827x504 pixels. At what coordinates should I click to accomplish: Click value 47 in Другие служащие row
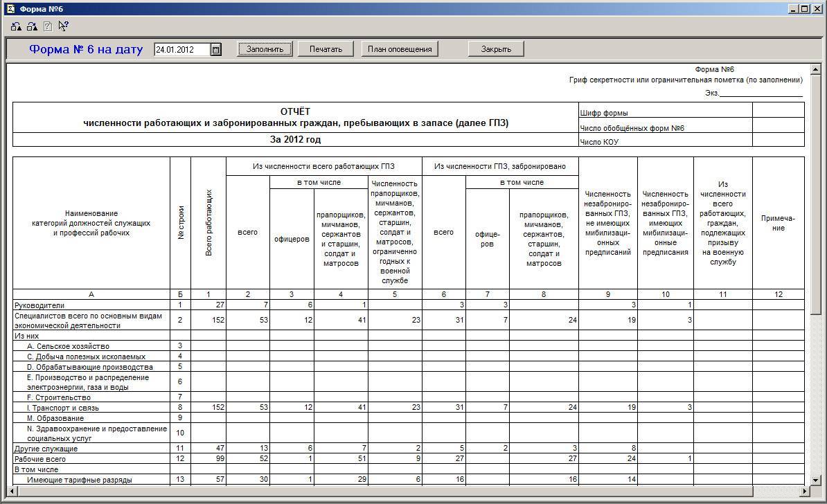[x=220, y=448]
